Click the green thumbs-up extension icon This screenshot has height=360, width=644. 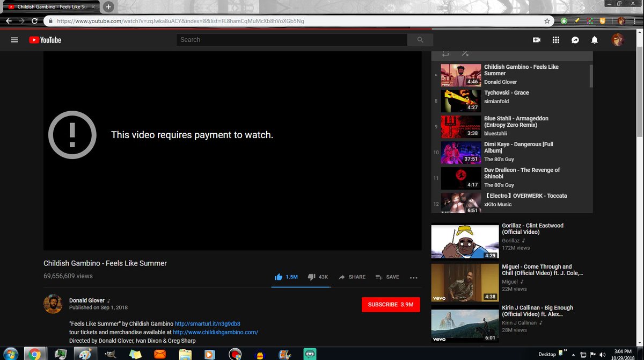564,21
